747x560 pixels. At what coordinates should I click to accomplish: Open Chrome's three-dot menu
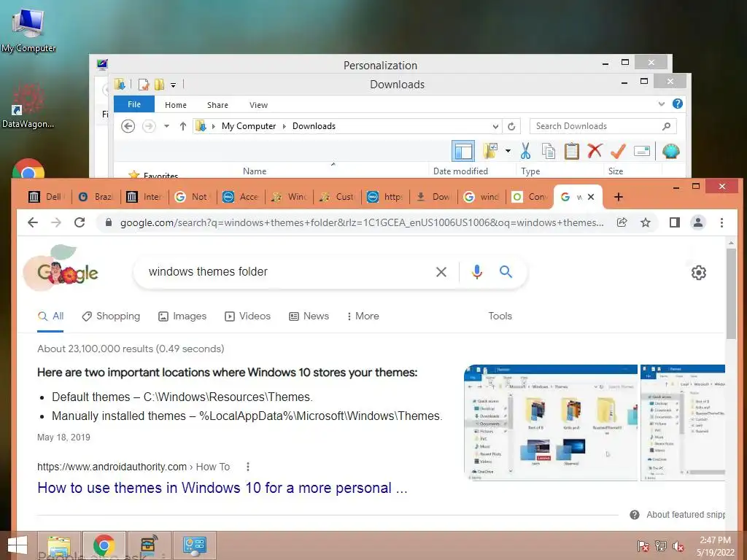tap(721, 222)
